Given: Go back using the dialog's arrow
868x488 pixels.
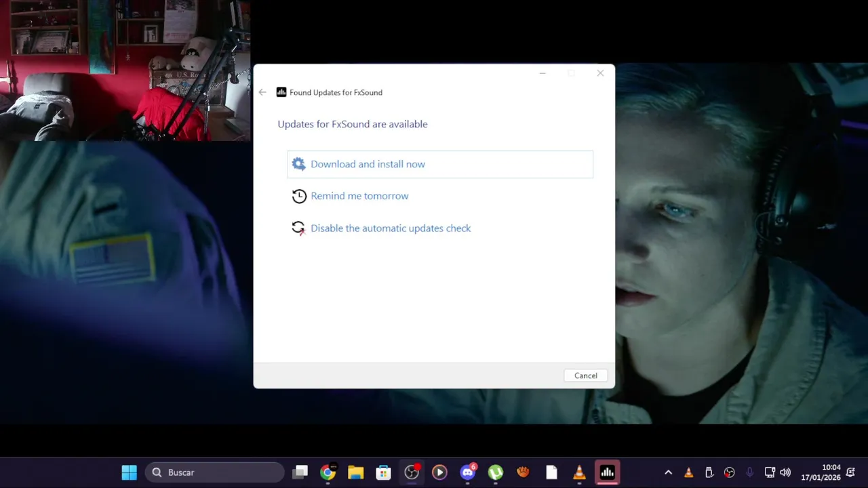Looking at the screenshot, I should coord(262,92).
